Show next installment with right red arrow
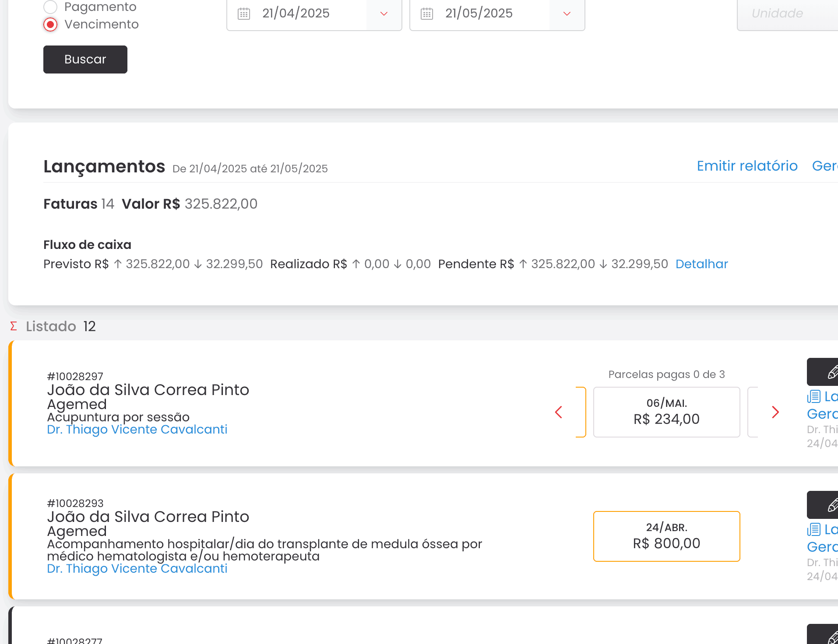This screenshot has height=644, width=838. [x=775, y=412]
